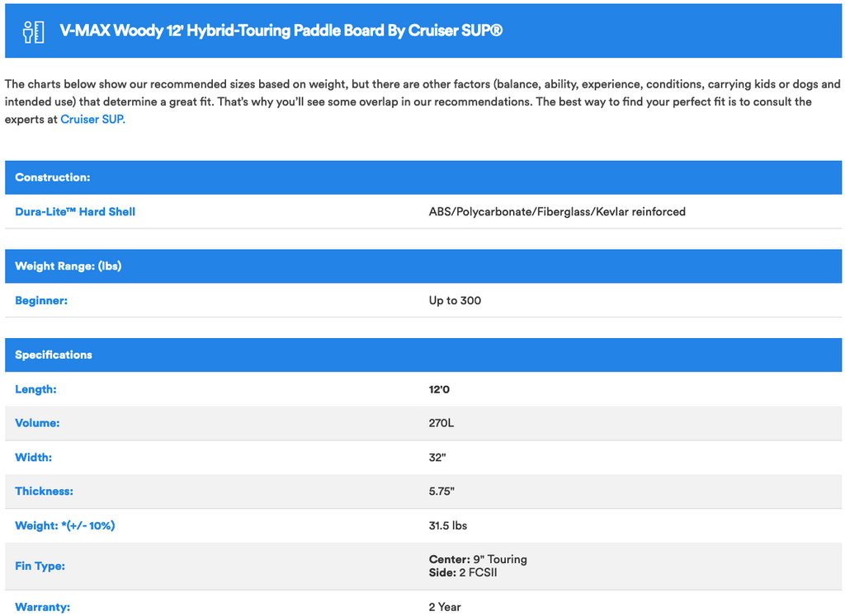
Task: Select the Construction section header
Action: click(53, 177)
